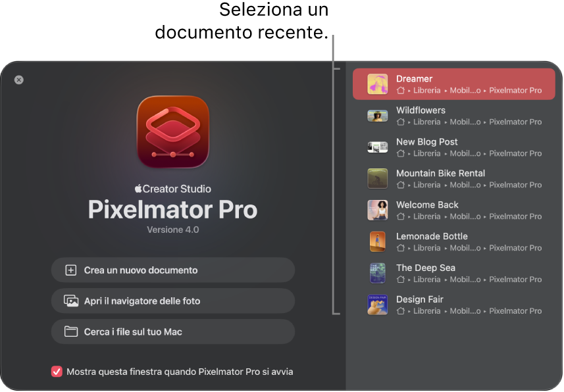Open the New Blog Post thumbnail
Screen dimensions: 564x392
[378, 147]
